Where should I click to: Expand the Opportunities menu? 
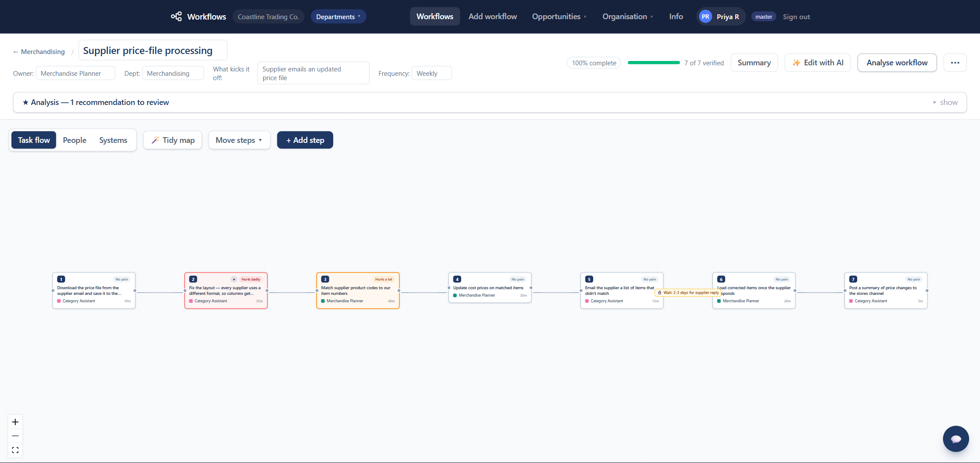click(x=559, y=17)
